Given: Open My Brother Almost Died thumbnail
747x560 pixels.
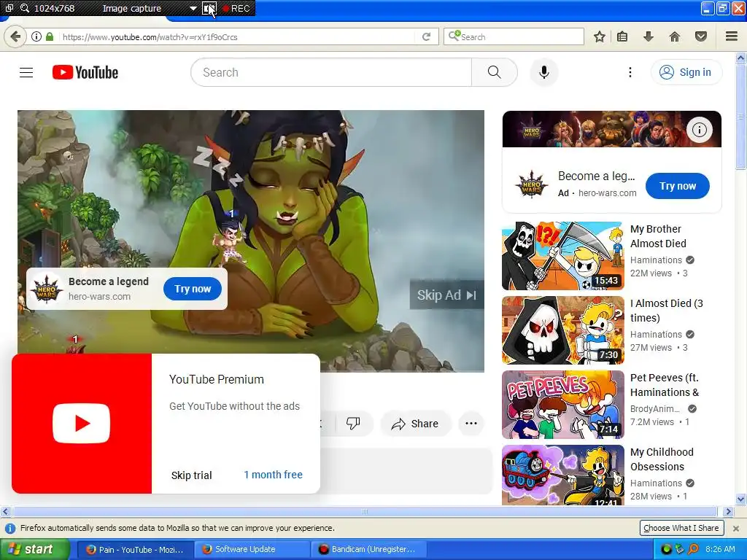Looking at the screenshot, I should tap(562, 256).
